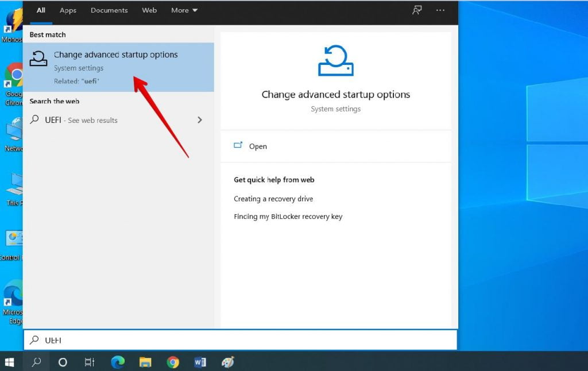This screenshot has width=588, height=371.
Task: Expand the More dropdown
Action: 184,10
